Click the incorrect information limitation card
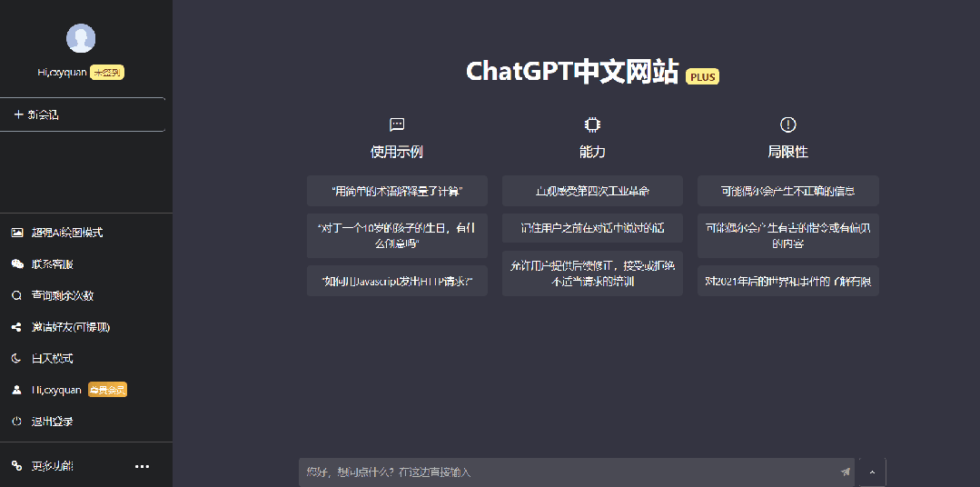Image resolution: width=980 pixels, height=487 pixels. (x=788, y=191)
